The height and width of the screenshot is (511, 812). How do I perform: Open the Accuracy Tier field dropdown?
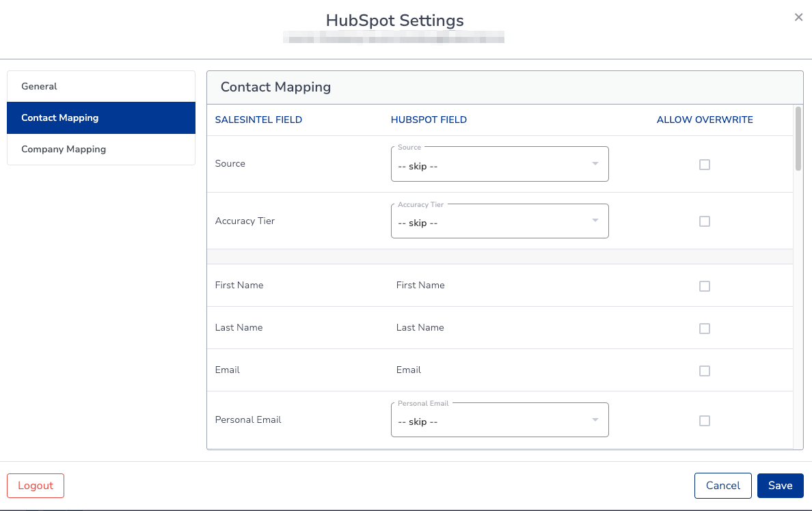tap(500, 221)
